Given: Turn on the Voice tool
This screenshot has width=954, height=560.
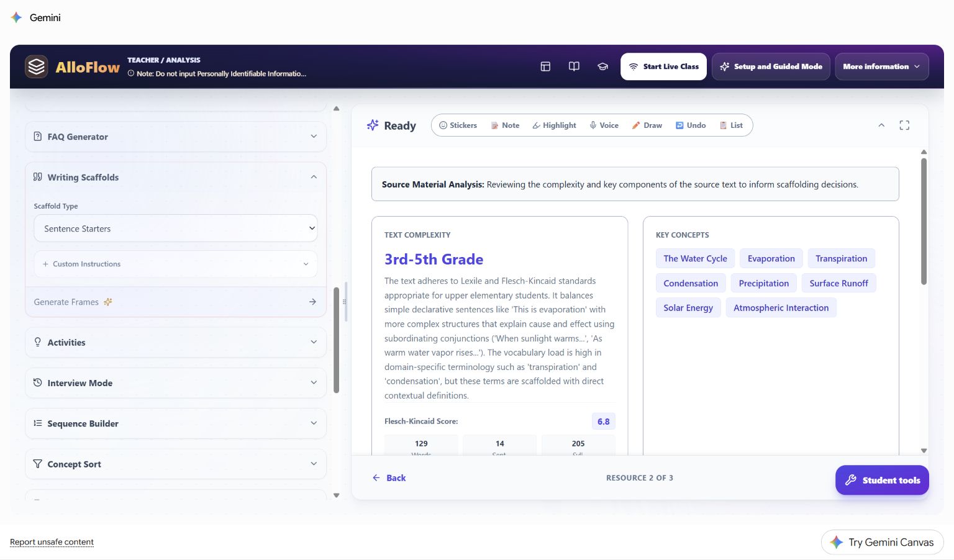Looking at the screenshot, I should [604, 125].
